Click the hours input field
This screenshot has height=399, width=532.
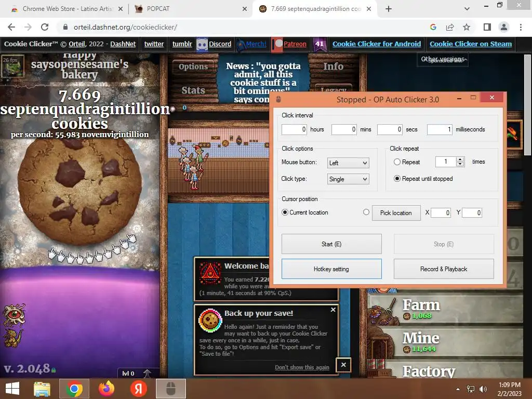pos(294,129)
